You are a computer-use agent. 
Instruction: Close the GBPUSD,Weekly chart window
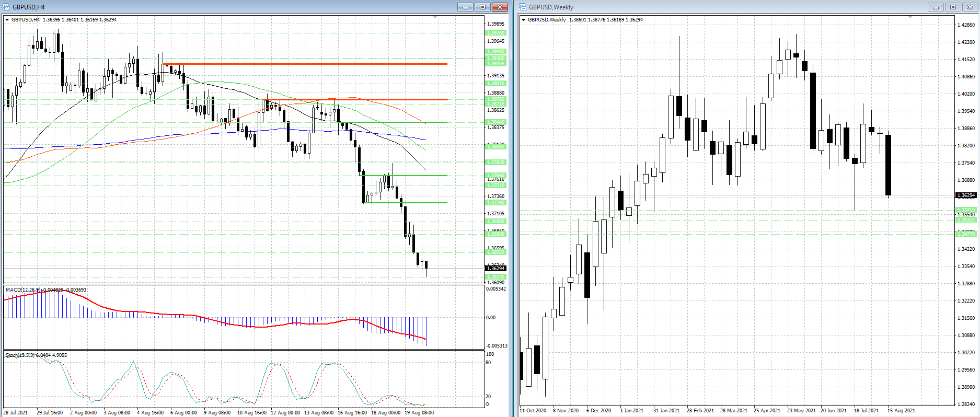pyautogui.click(x=970, y=7)
